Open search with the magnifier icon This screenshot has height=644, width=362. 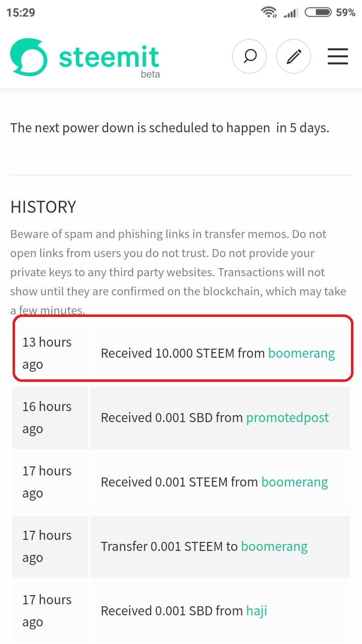coord(249,56)
